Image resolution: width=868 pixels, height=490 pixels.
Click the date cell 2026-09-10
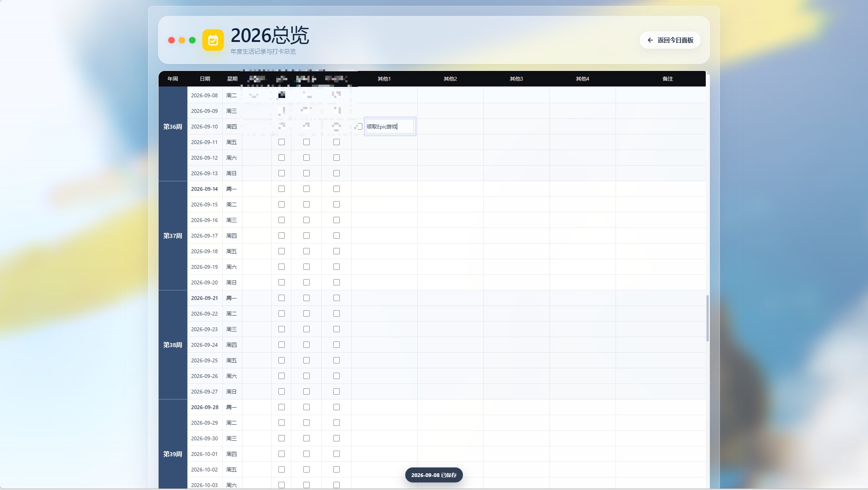(x=205, y=127)
